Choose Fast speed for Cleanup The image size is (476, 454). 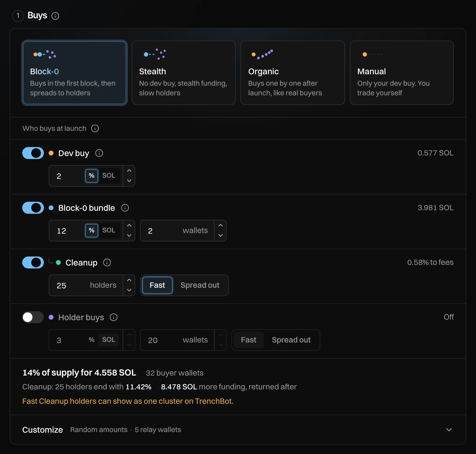click(x=157, y=285)
